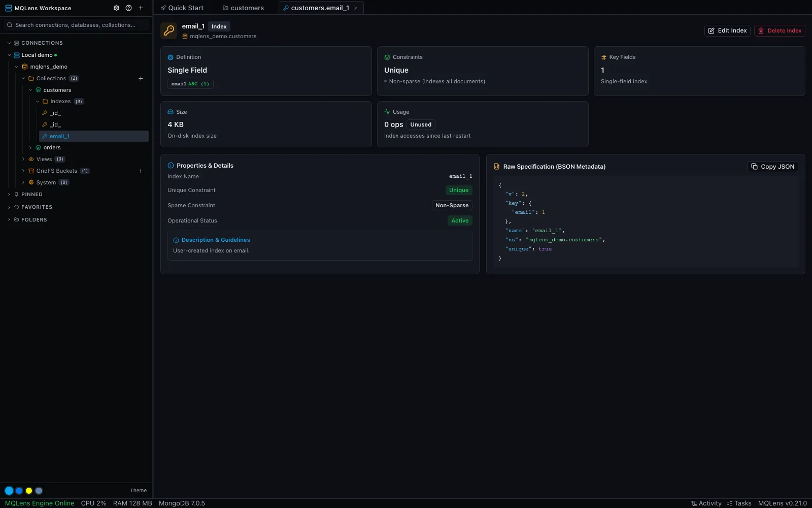The image size is (812, 508).
Task: Close the customers.email_1 tab
Action: [356, 8]
